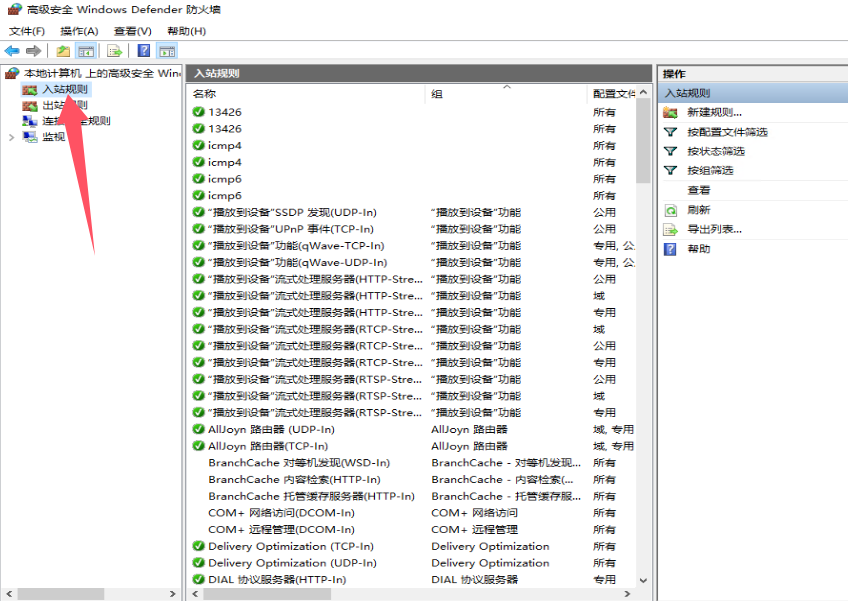Open 按配置文件筛选 filter in Actions pane
The width and height of the screenshot is (848, 601).
click(x=727, y=132)
